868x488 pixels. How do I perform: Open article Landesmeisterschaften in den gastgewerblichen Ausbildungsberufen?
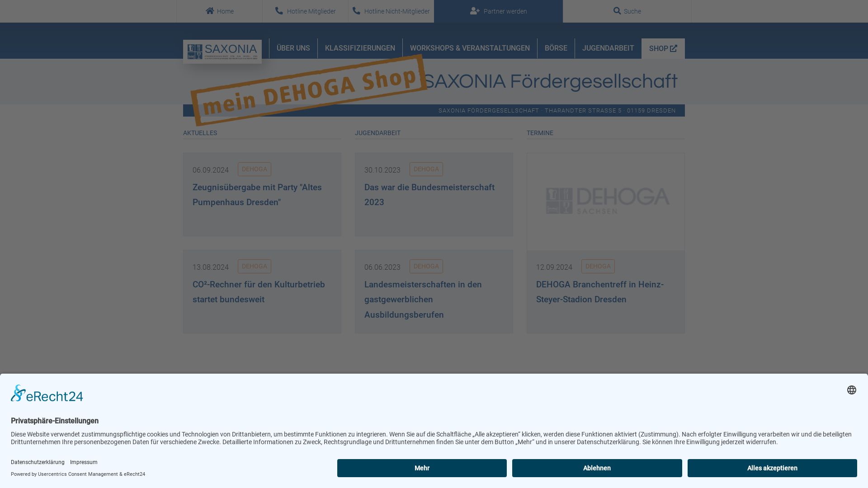point(423,300)
